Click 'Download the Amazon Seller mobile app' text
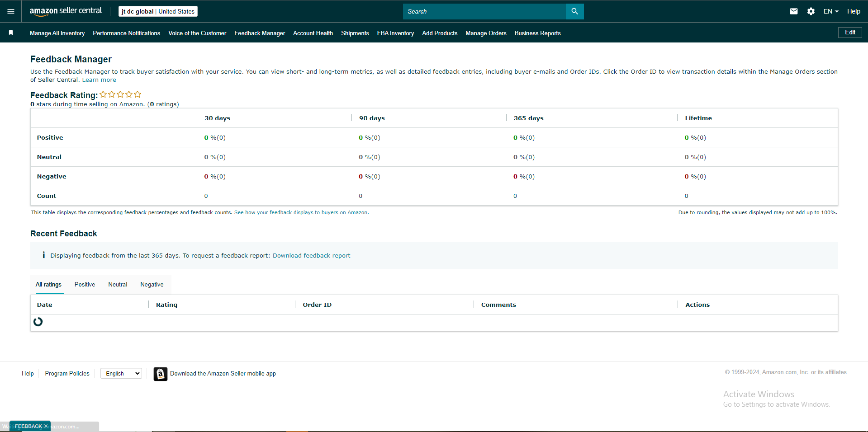This screenshot has width=868, height=432. (x=223, y=373)
